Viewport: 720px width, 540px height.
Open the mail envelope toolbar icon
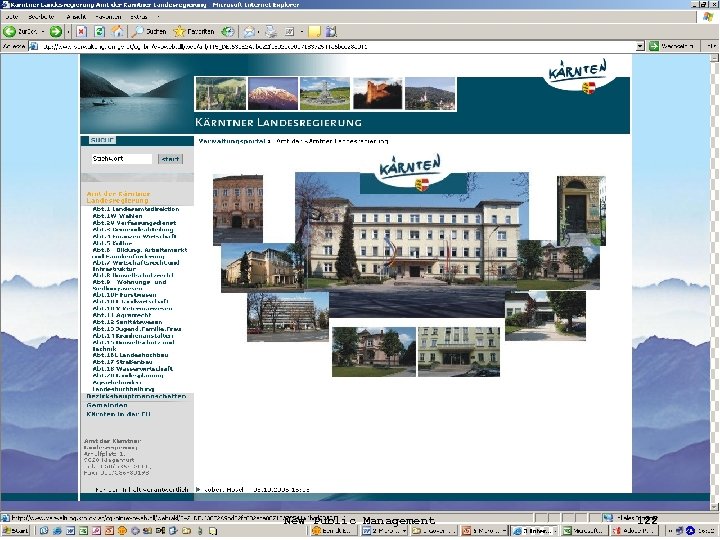coord(249,32)
